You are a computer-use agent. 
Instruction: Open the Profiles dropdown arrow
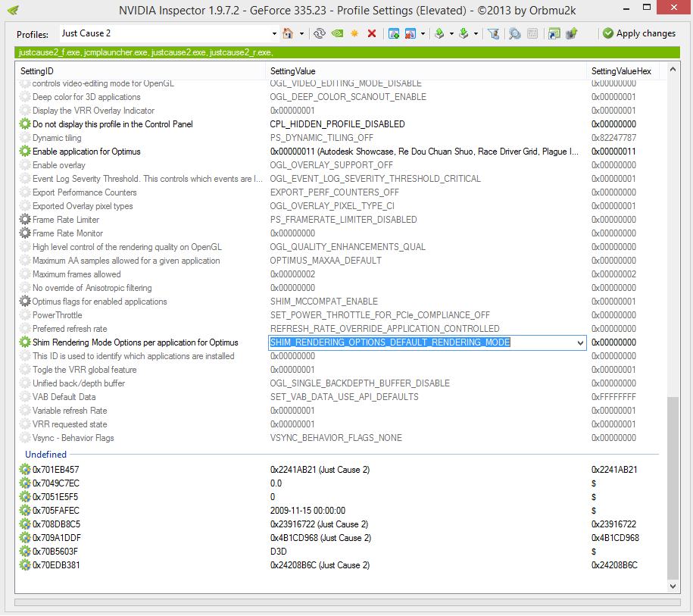pyautogui.click(x=274, y=33)
